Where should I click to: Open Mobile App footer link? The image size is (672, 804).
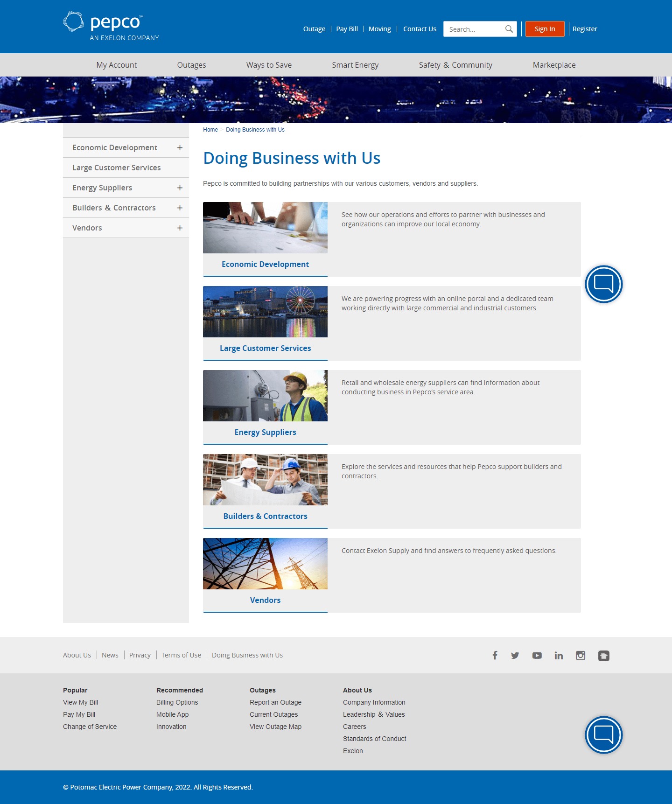173,714
